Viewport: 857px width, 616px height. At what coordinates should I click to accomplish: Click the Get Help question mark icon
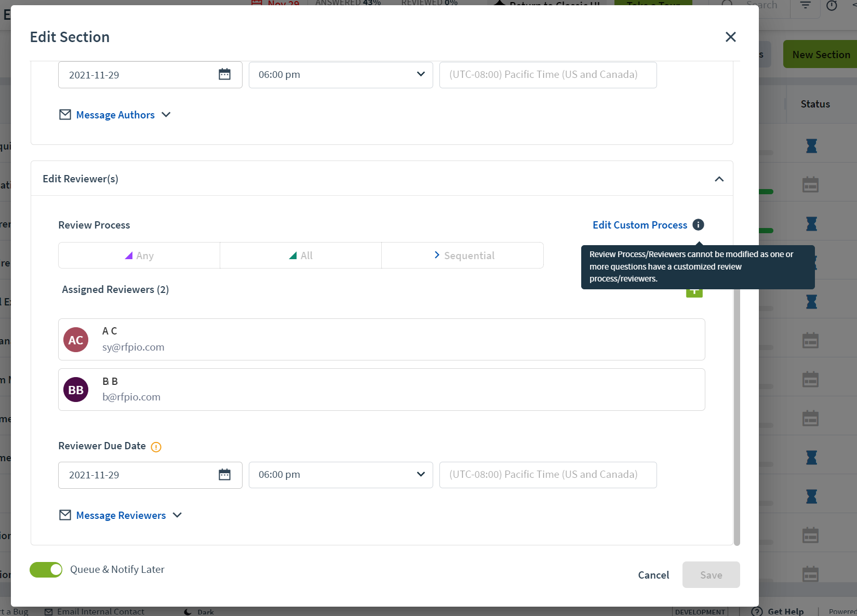coord(757,611)
